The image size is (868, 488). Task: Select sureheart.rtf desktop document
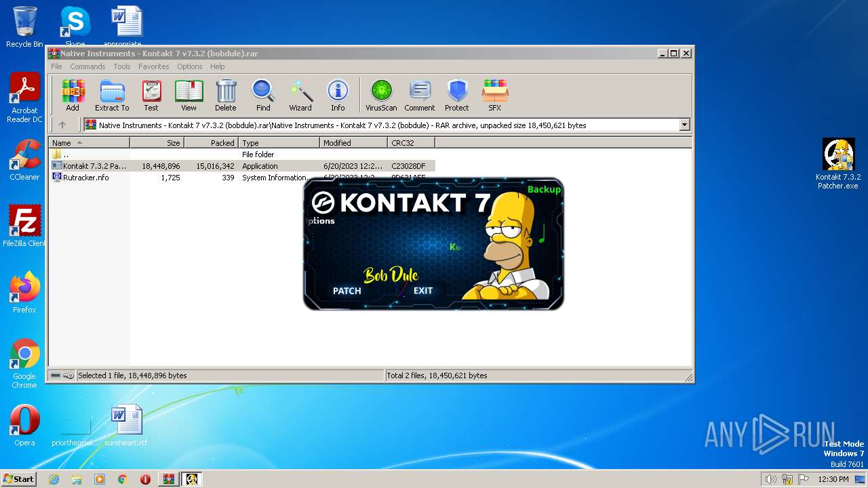pyautogui.click(x=126, y=426)
